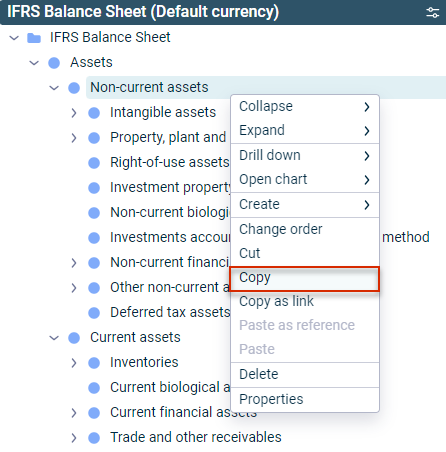Select the Current financial assets row
This screenshot has height=452, width=446.
[183, 413]
